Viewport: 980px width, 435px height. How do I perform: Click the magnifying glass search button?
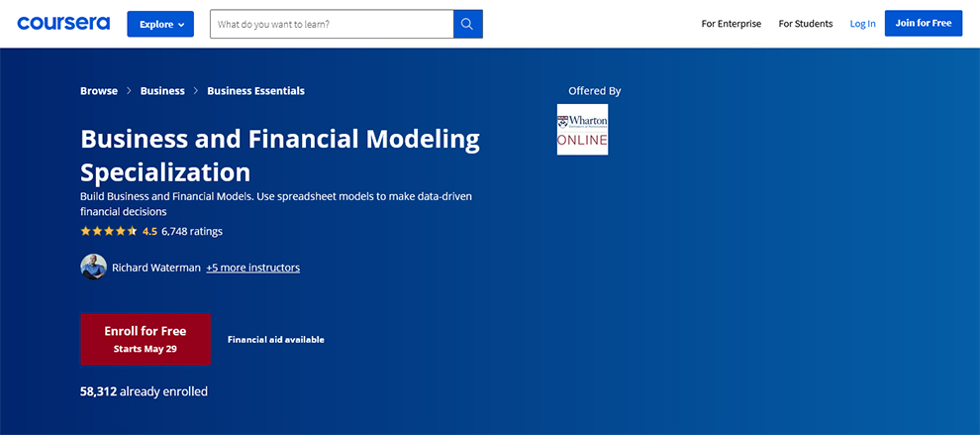pyautogui.click(x=468, y=24)
